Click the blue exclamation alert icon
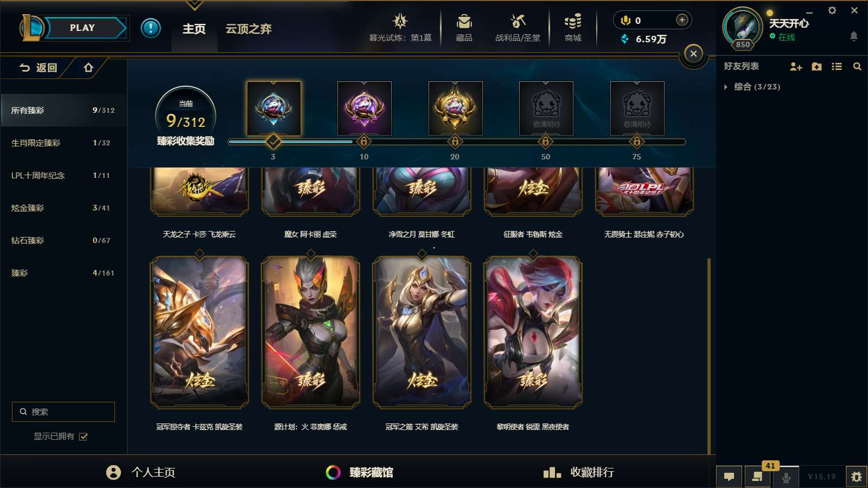Viewport: 868px width, 488px height. coord(151,28)
